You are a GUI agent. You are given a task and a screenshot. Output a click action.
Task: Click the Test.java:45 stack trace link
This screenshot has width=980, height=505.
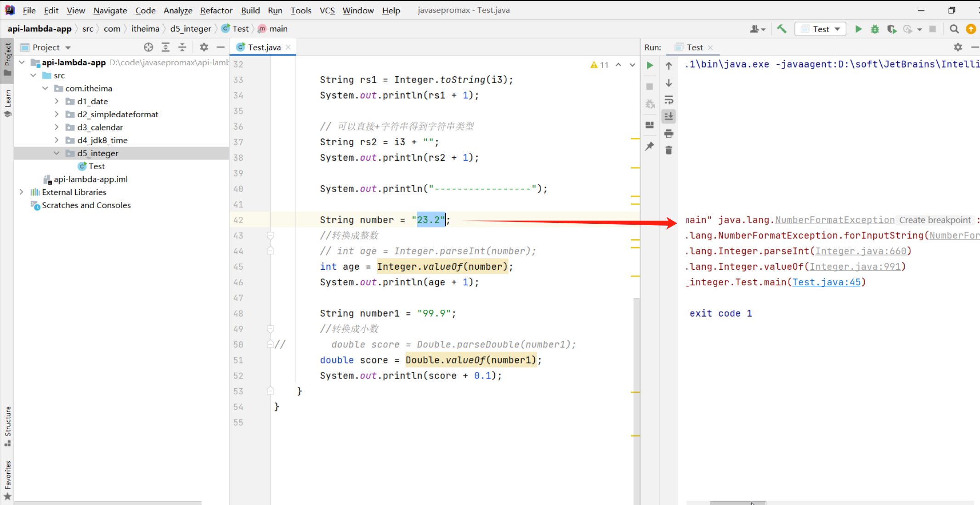tap(826, 282)
